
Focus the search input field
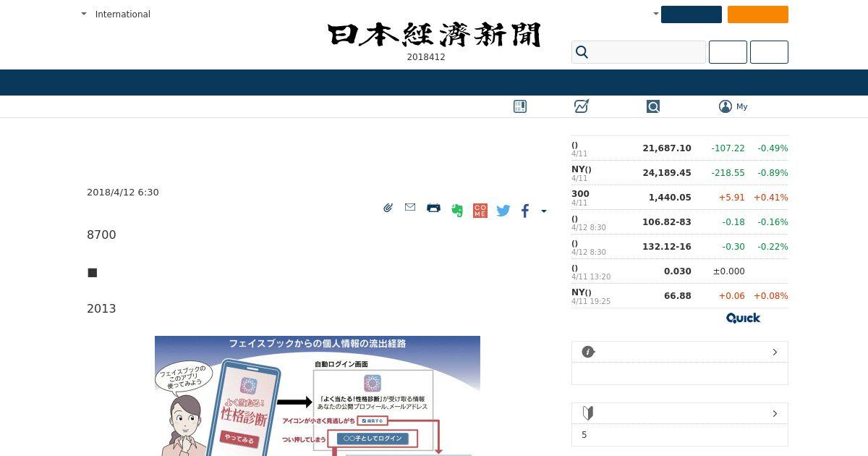click(x=639, y=52)
